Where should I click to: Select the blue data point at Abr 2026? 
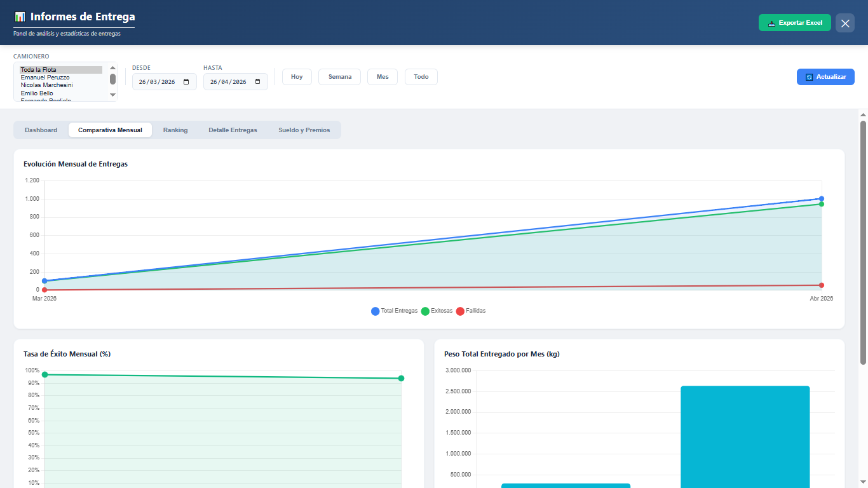(822, 198)
